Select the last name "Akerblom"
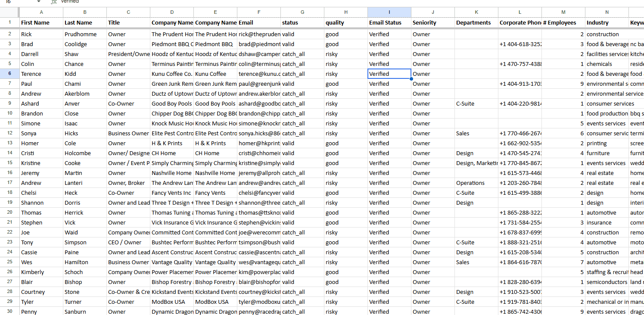Viewport: 644px width, 315px height. point(85,94)
